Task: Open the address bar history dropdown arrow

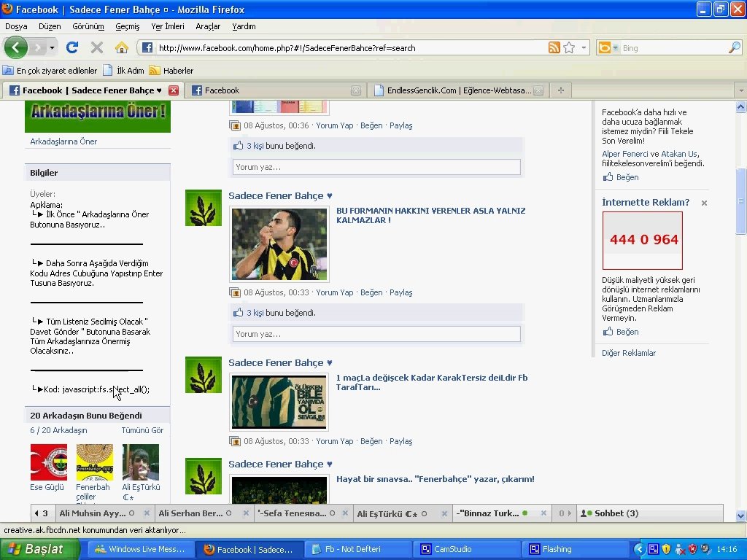Action: click(584, 47)
